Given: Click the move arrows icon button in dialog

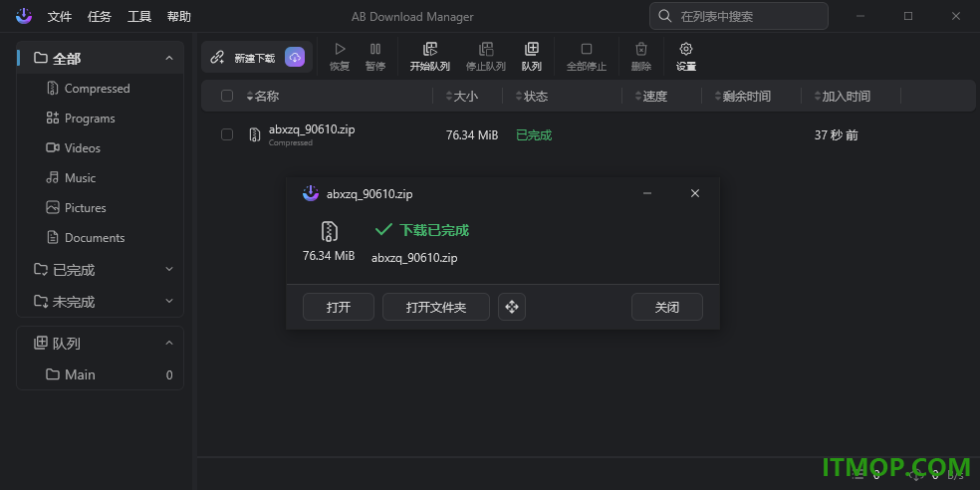Looking at the screenshot, I should click(x=512, y=307).
